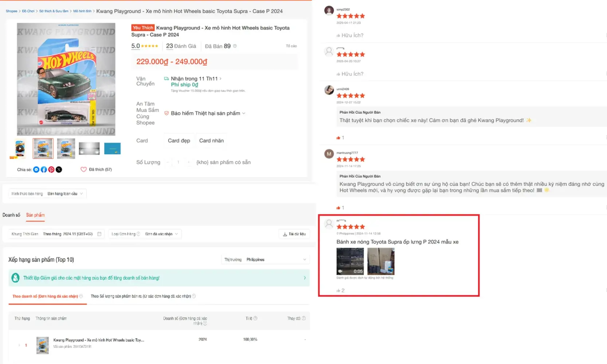Click the Tải dữ liệu download button

tap(294, 234)
